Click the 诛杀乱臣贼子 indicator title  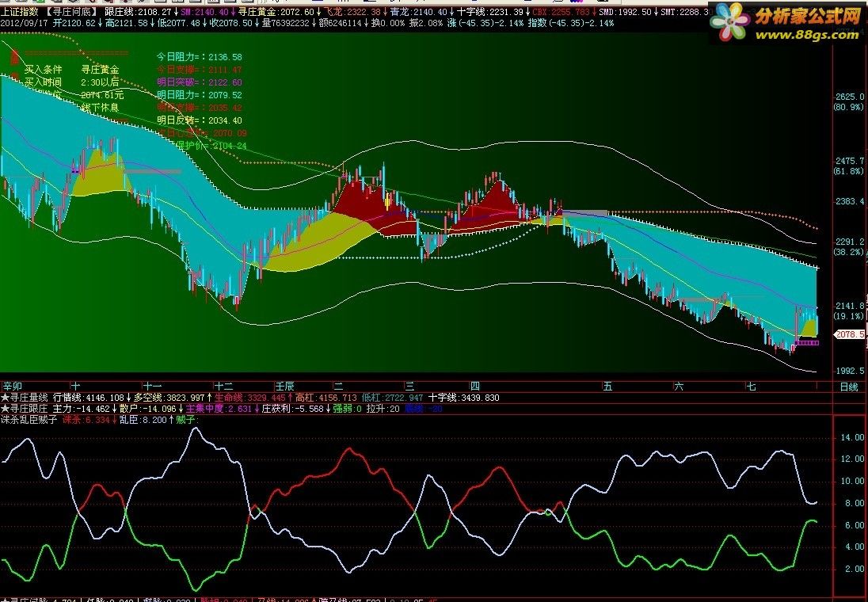click(x=29, y=420)
